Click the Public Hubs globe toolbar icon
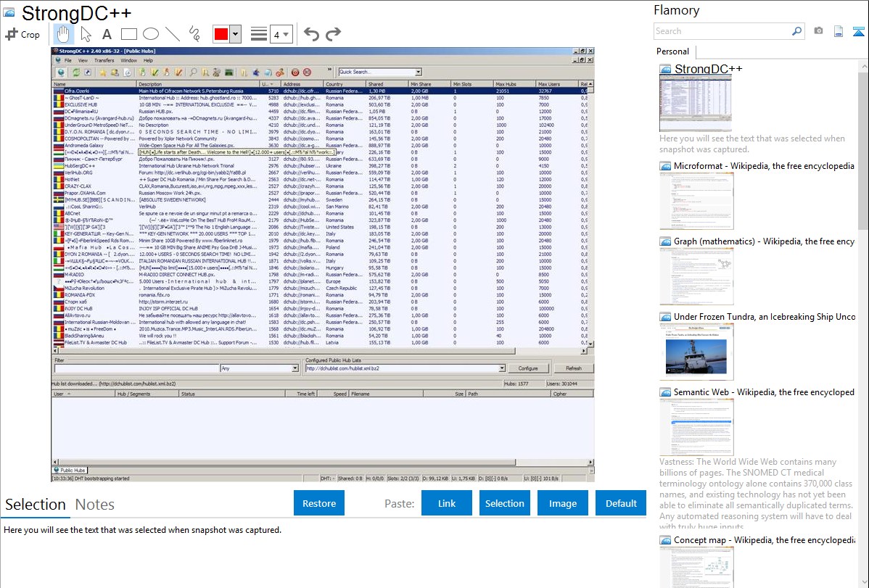 click(61, 72)
